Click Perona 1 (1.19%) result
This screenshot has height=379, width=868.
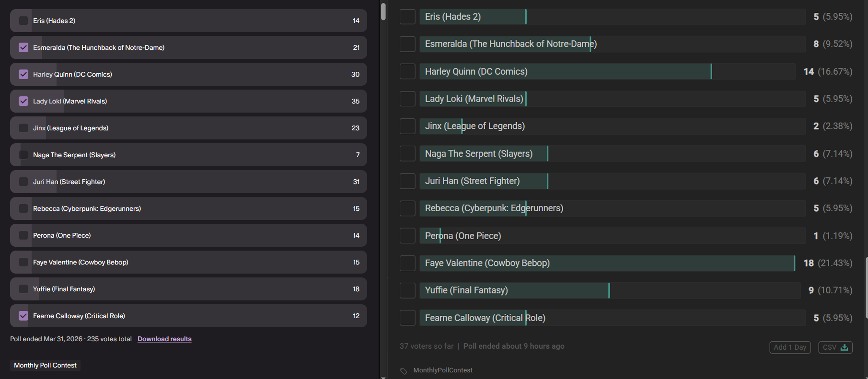coord(833,236)
